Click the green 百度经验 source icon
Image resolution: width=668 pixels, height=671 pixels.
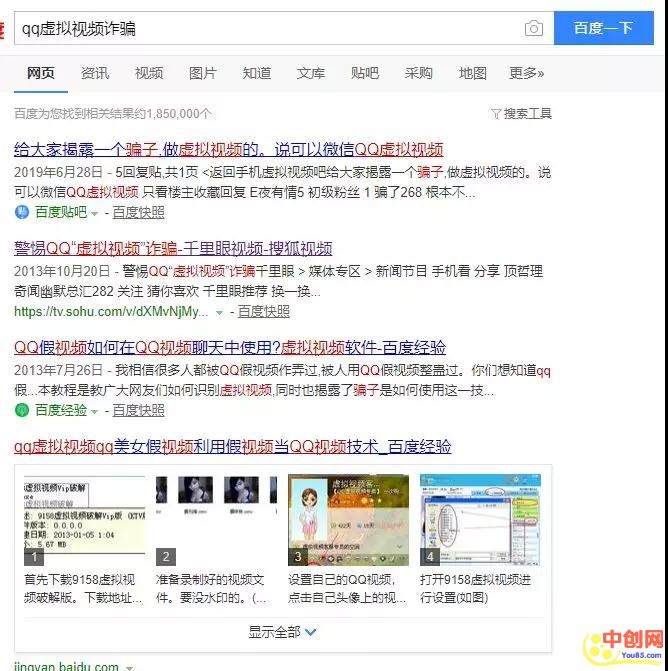pyautogui.click(x=22, y=410)
